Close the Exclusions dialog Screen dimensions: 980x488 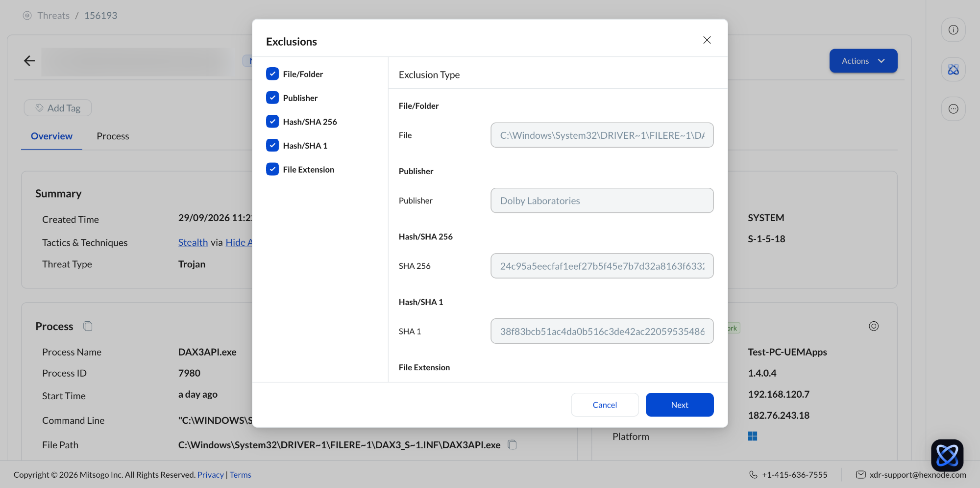coord(707,40)
